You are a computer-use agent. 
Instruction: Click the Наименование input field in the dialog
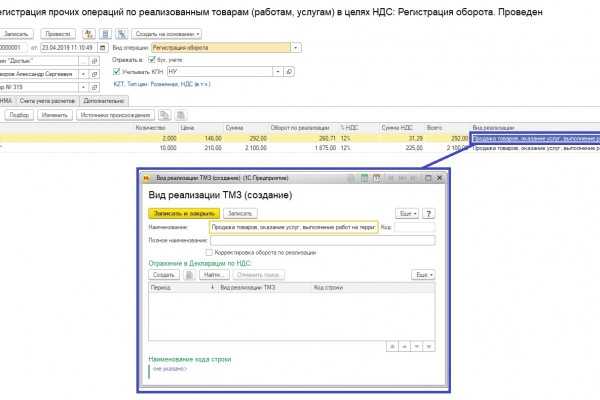pos(293,227)
